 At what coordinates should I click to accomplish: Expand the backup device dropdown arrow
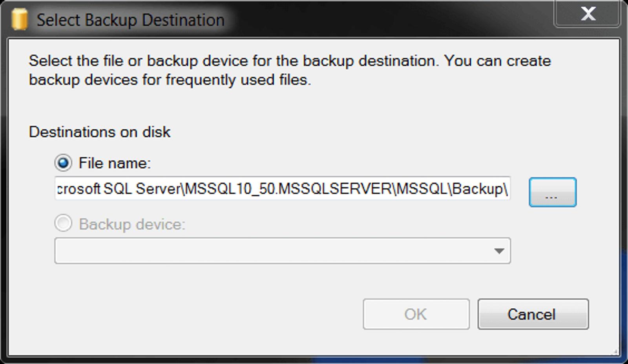click(x=499, y=251)
